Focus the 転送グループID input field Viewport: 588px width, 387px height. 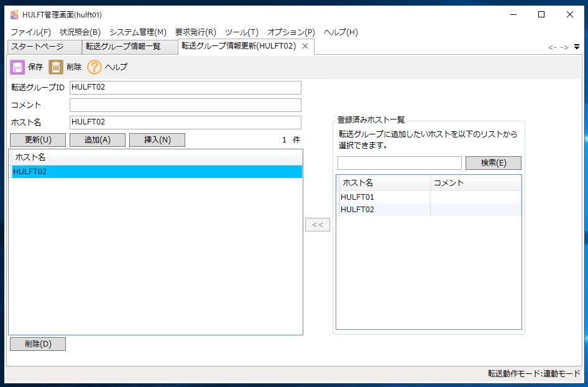(x=185, y=88)
